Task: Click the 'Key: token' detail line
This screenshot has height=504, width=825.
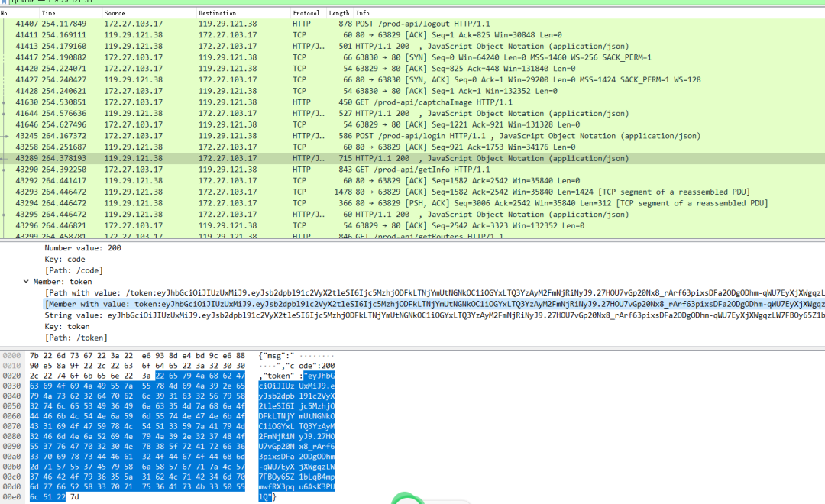Action: click(x=66, y=327)
